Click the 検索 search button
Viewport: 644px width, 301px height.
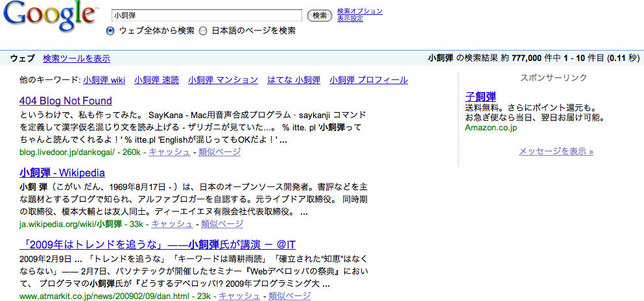click(320, 16)
